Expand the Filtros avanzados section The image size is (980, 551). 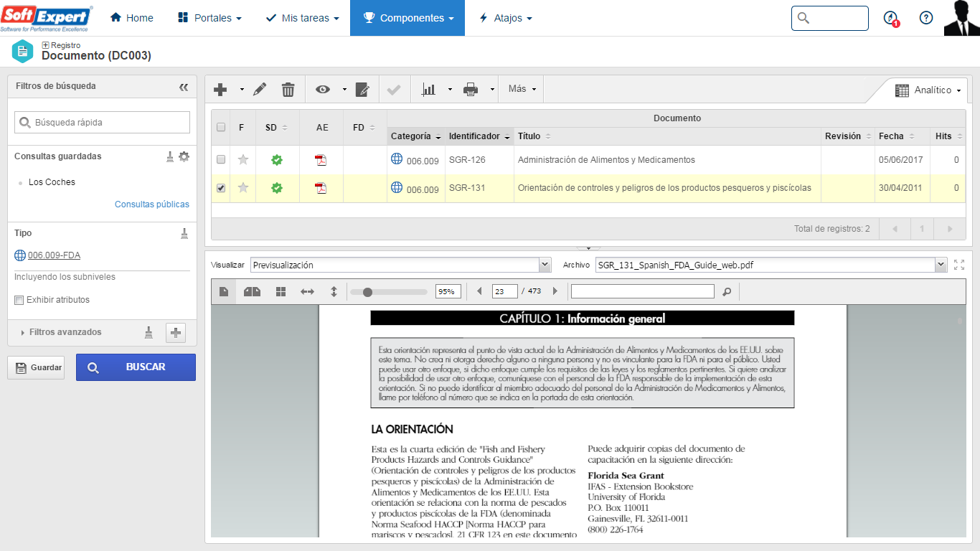[x=61, y=332]
